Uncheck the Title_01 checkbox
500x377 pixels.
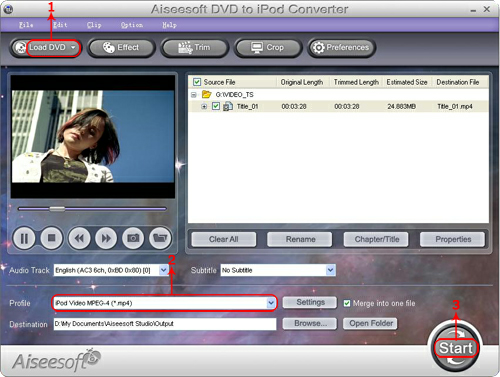pos(216,106)
